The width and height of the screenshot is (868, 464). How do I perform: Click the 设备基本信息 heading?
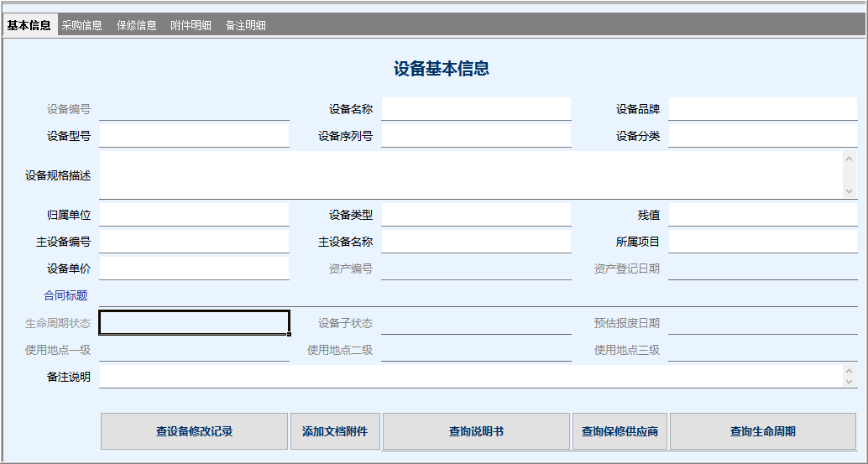pyautogui.click(x=442, y=69)
